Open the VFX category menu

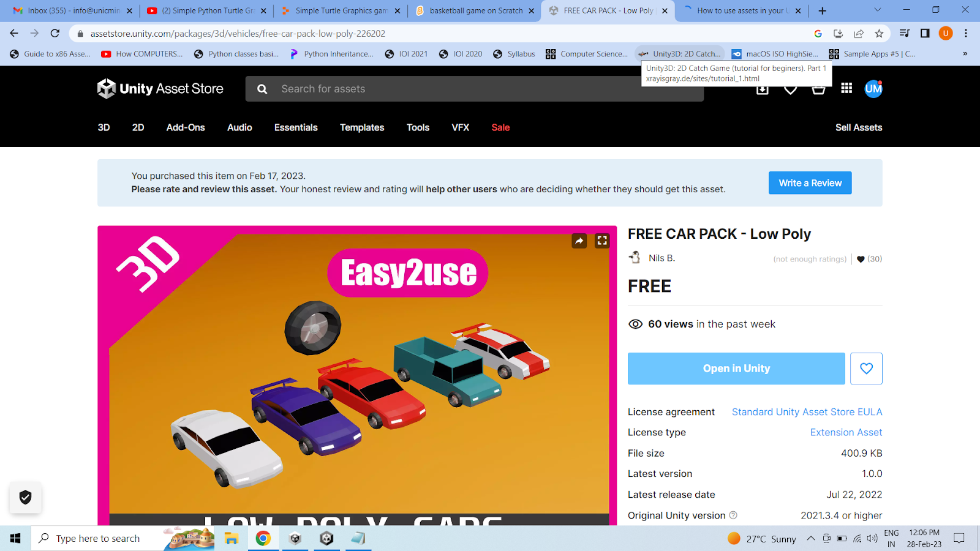coord(461,127)
